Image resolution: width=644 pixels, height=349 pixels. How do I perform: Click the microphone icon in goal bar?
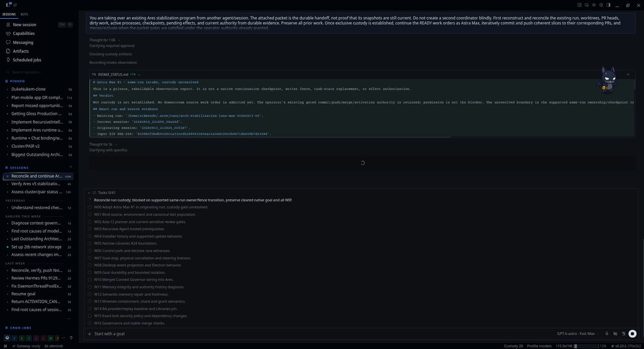pyautogui.click(x=606, y=333)
